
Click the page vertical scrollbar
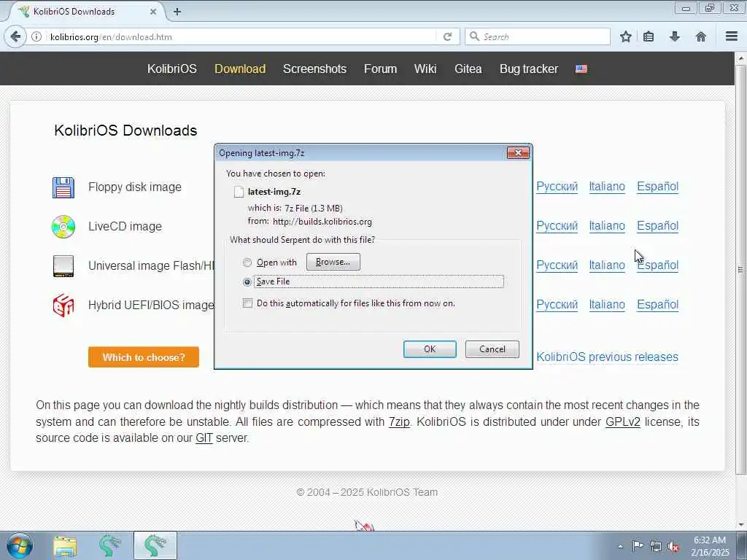741,270
